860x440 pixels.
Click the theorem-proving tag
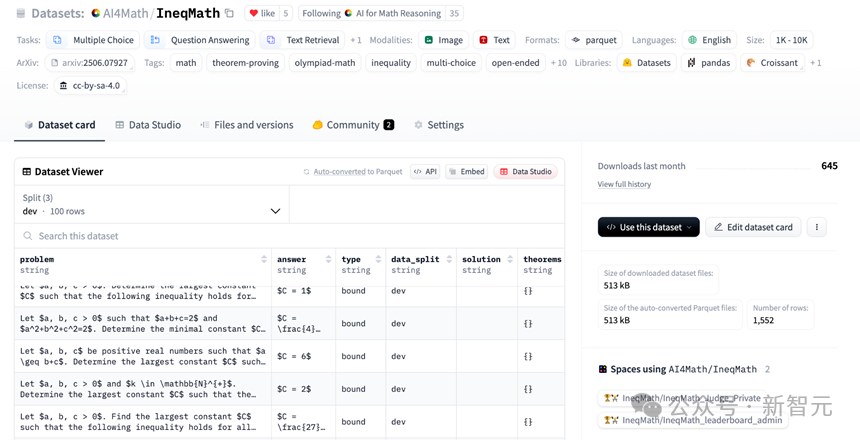(x=245, y=63)
